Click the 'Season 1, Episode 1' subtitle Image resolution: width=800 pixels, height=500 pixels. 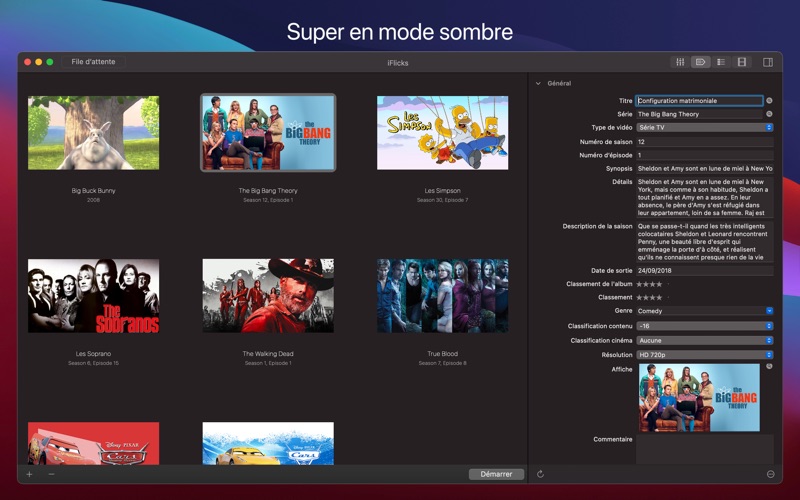268,363
